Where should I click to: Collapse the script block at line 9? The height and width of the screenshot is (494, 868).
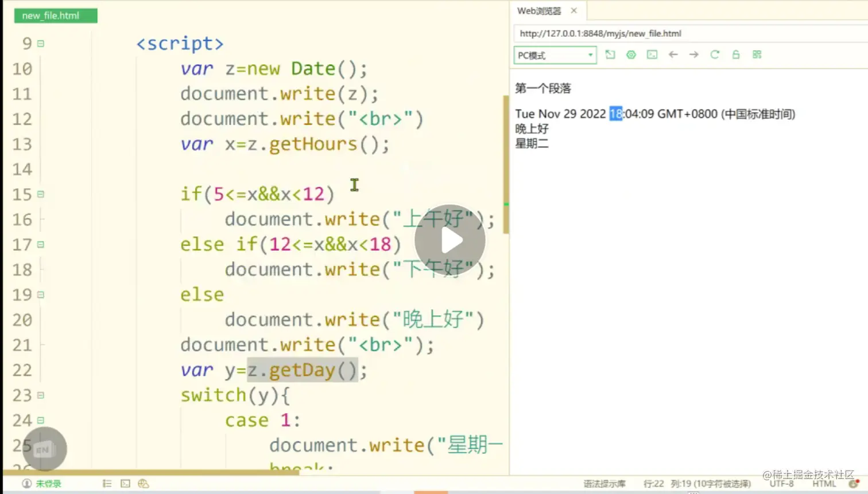(41, 44)
